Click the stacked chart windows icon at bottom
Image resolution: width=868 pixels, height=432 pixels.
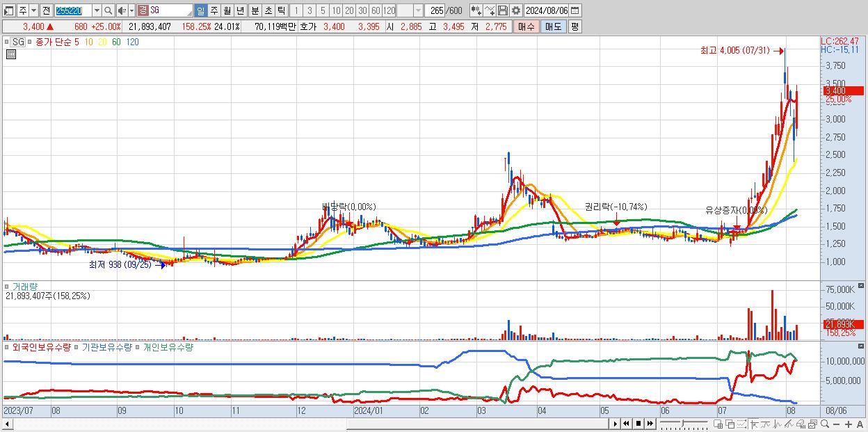[x=812, y=424]
